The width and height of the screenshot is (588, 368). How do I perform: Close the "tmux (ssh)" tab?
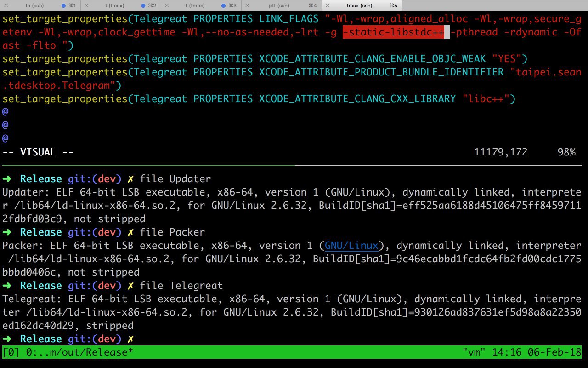click(x=328, y=6)
